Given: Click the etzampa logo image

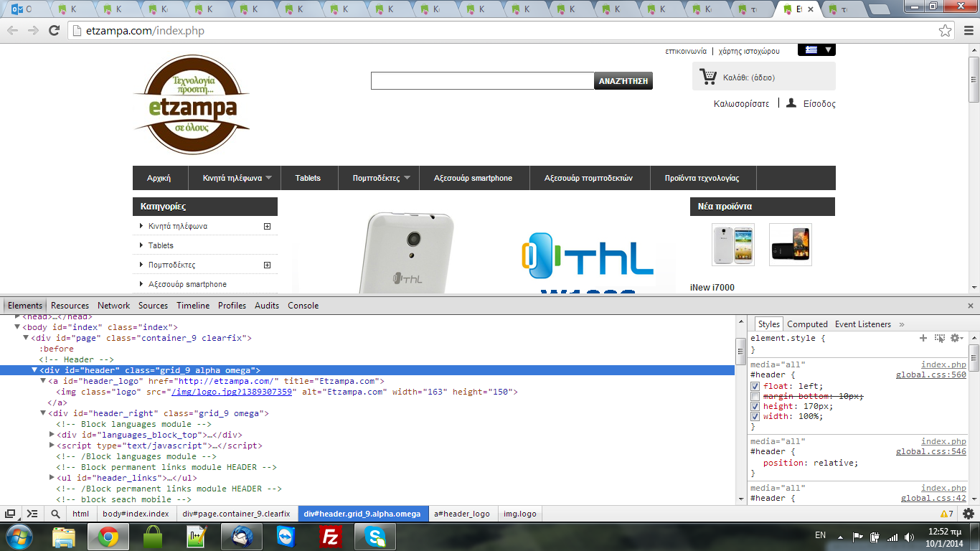Looking at the screenshot, I should click(192, 104).
